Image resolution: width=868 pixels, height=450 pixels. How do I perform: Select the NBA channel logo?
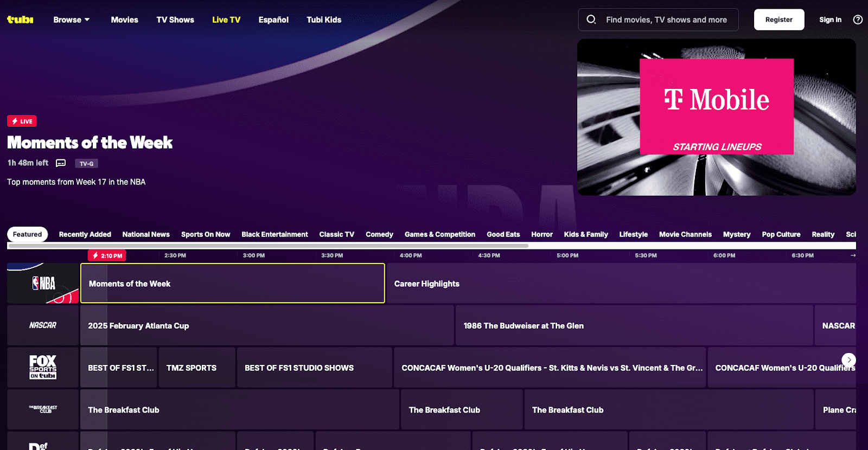(x=43, y=284)
